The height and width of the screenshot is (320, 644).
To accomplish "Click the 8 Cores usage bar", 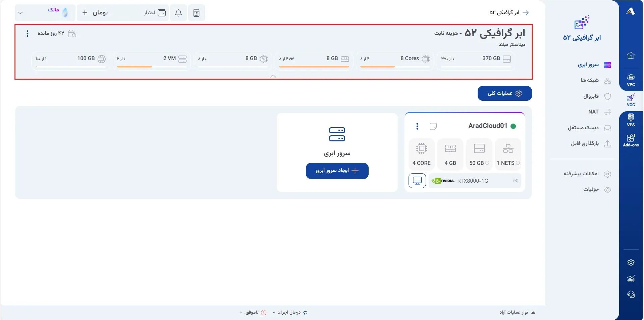I will point(395,66).
